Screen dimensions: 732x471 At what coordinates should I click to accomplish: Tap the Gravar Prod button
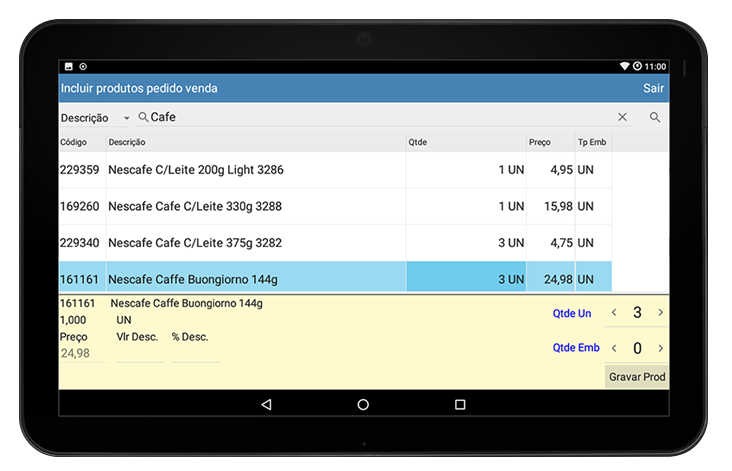coord(637,377)
